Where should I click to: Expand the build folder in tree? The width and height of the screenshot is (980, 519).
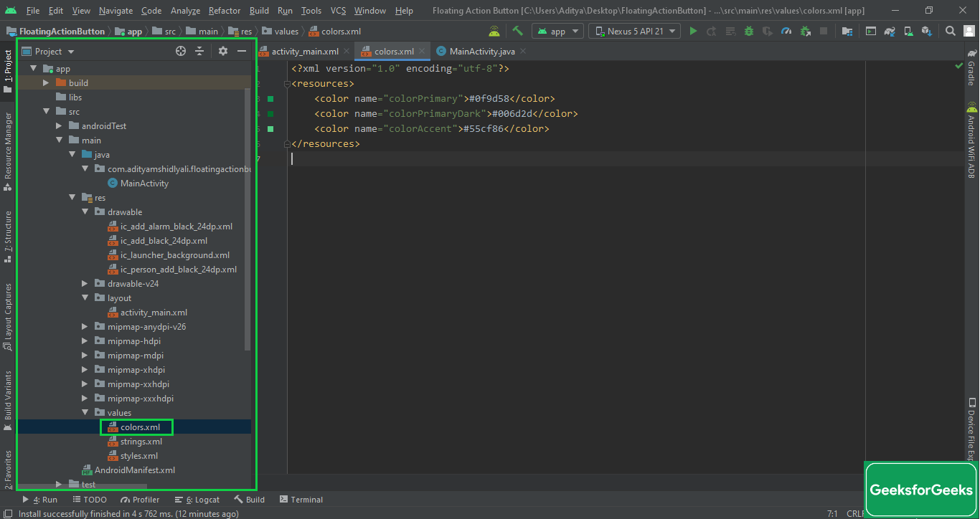46,82
